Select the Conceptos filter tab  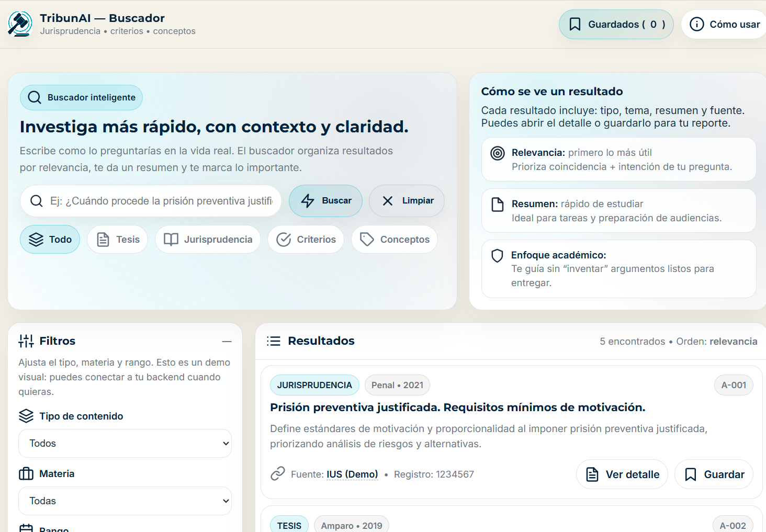[395, 240]
